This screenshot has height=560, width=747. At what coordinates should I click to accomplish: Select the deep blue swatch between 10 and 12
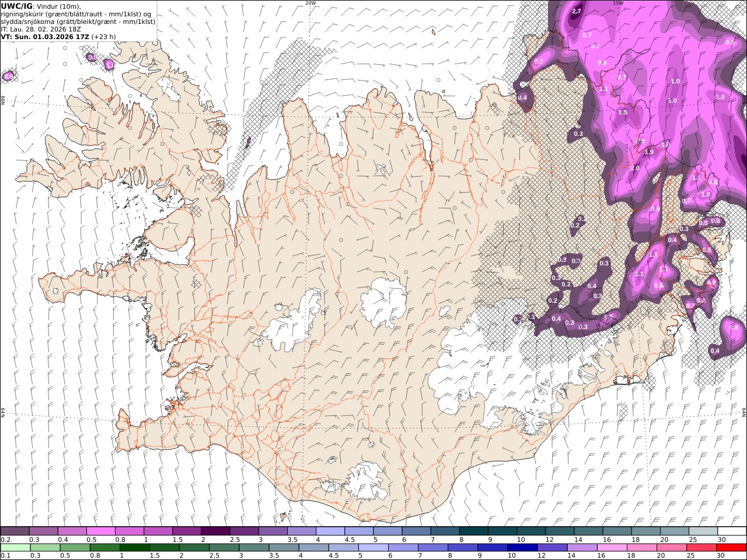point(522,547)
